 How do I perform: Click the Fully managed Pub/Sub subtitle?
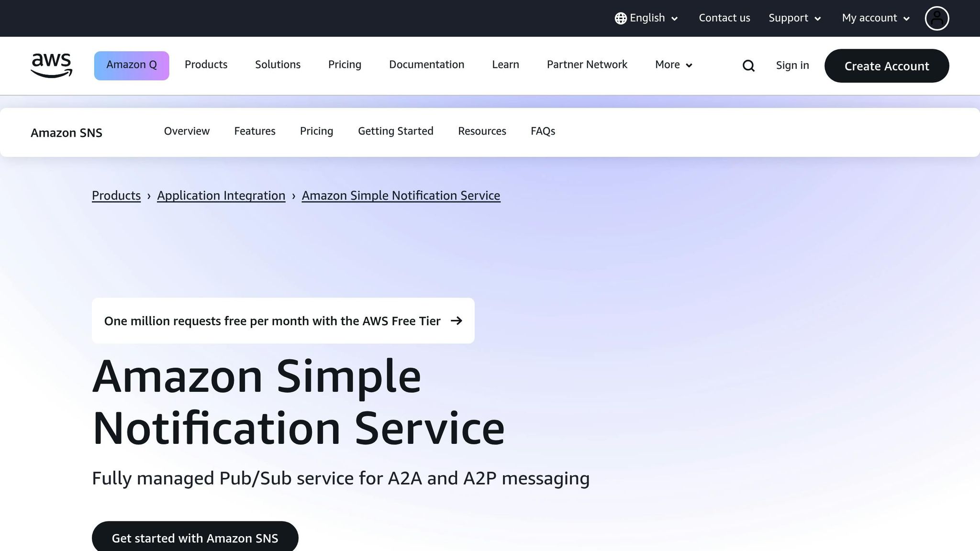341,478
